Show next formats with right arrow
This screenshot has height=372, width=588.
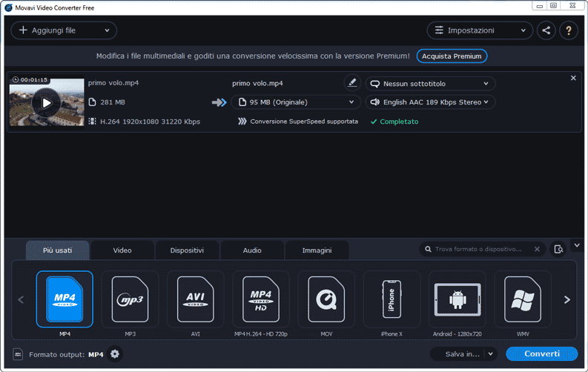[567, 299]
